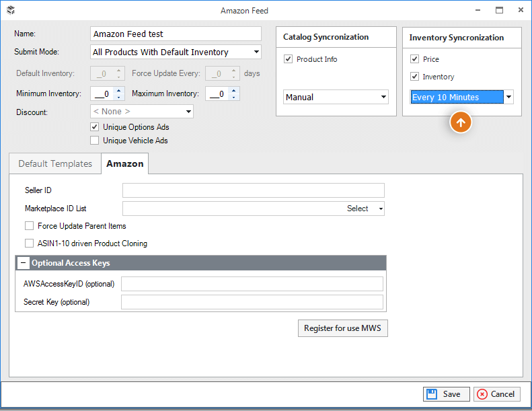Increase Minimum Inventory with up arrow
Viewport: 532px width, 411px height.
pos(119,90)
